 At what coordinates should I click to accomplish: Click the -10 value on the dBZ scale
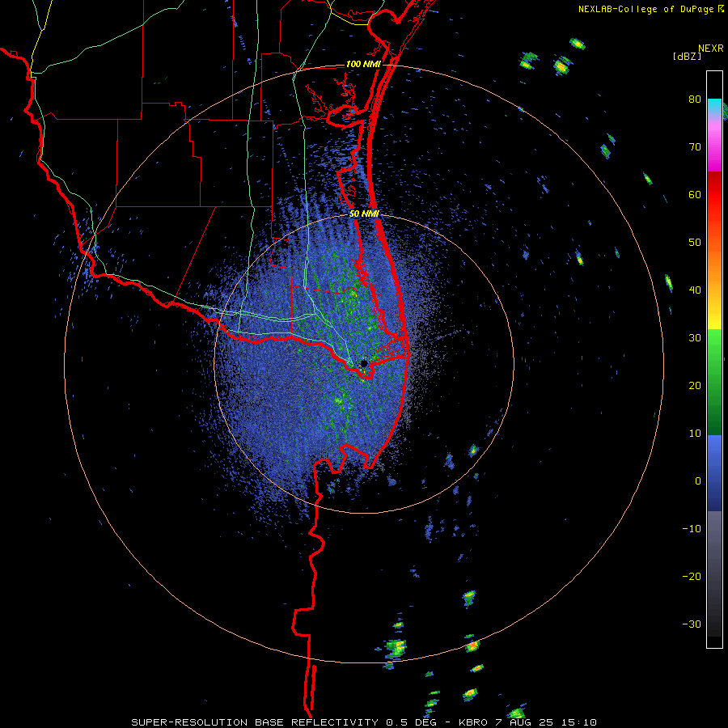[692, 528]
